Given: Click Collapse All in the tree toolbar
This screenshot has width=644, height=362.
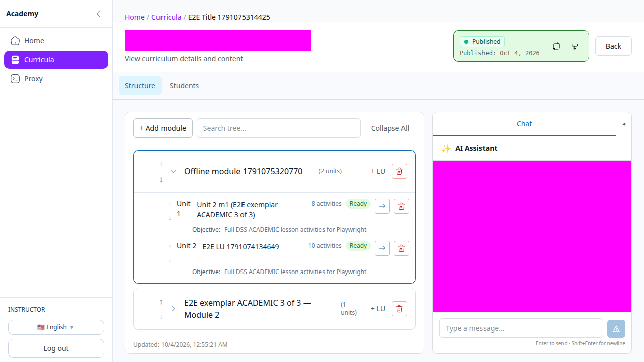Looking at the screenshot, I should pos(390,128).
